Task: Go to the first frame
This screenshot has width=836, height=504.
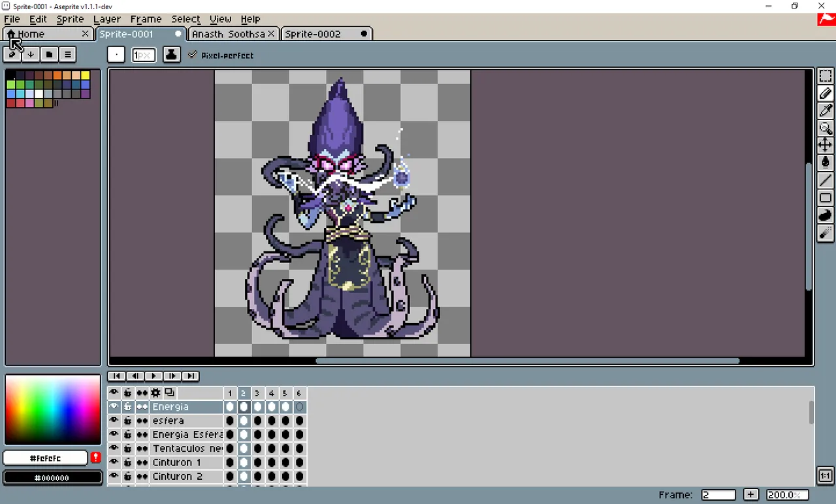Action: (x=117, y=376)
